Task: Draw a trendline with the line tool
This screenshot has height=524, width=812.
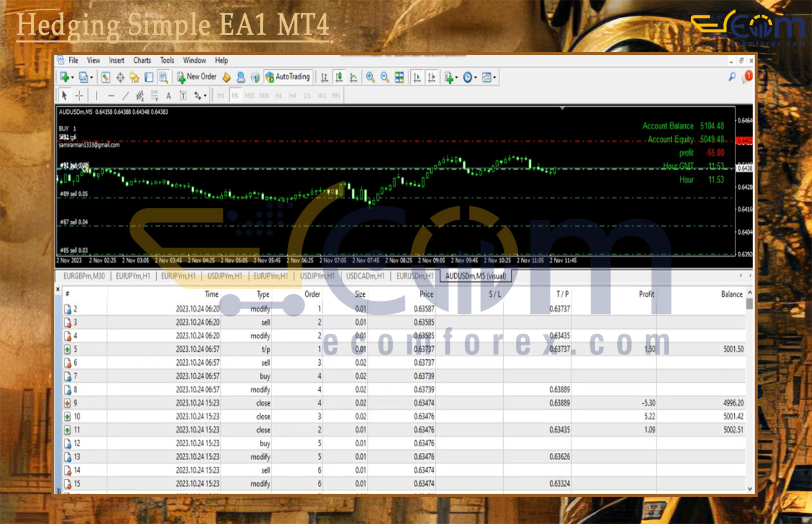Action: pyautogui.click(x=125, y=95)
